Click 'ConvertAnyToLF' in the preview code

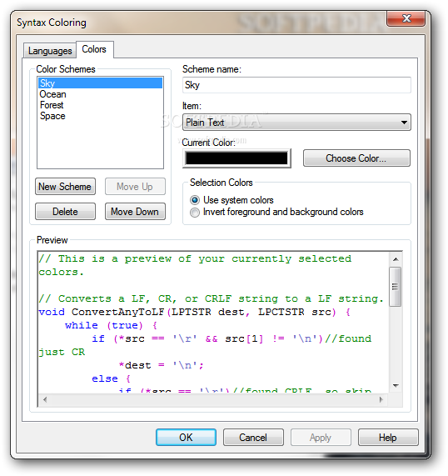pyautogui.click(x=117, y=312)
